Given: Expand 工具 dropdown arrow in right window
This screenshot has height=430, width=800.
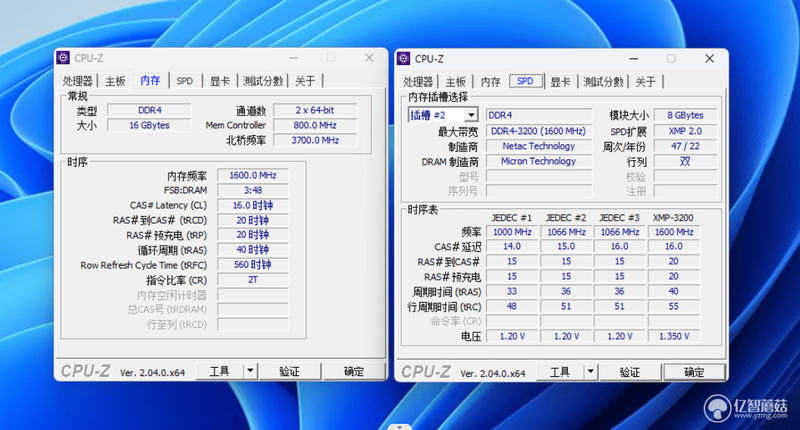Looking at the screenshot, I should pos(590,372).
